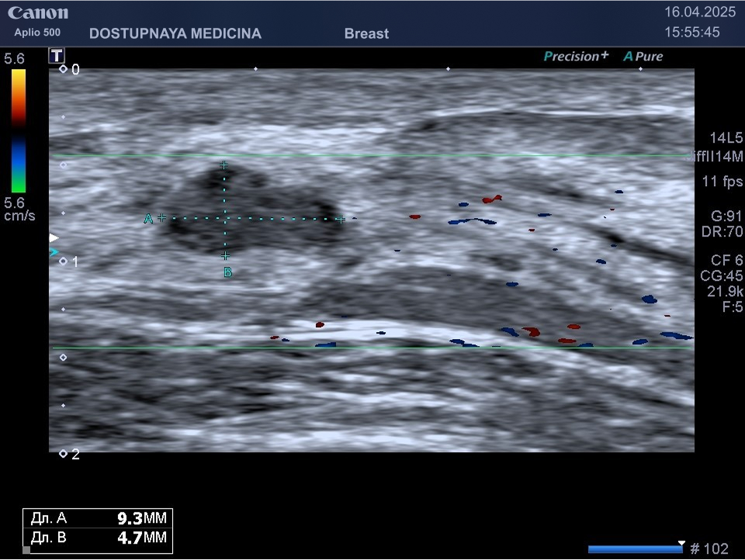This screenshot has width=745, height=560.
Task: Select caliper A right cross marker
Action: (x=340, y=219)
